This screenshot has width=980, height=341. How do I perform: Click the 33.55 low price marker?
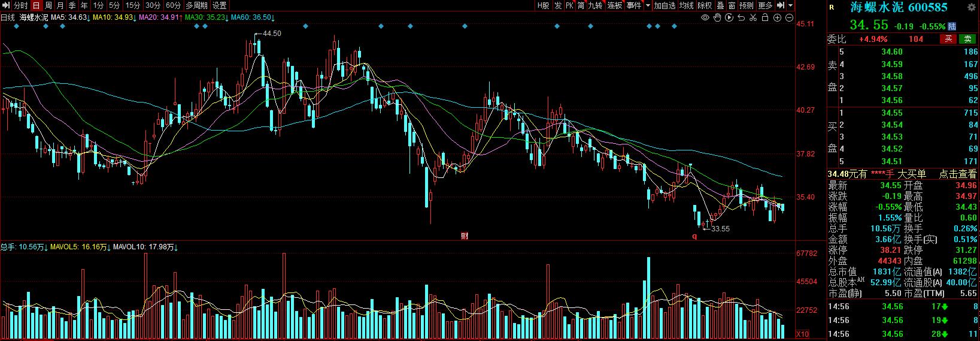tap(720, 229)
